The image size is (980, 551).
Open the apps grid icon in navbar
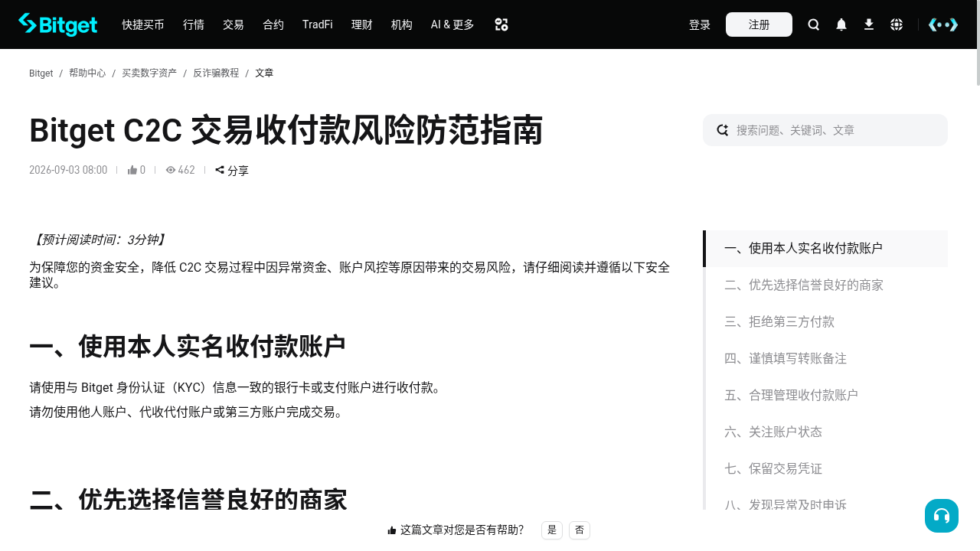(501, 24)
